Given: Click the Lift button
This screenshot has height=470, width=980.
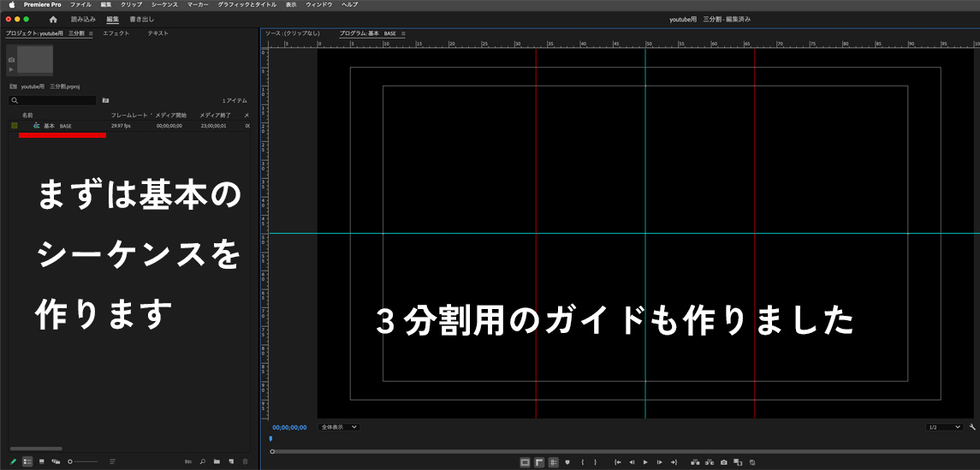Looking at the screenshot, I should (695, 462).
